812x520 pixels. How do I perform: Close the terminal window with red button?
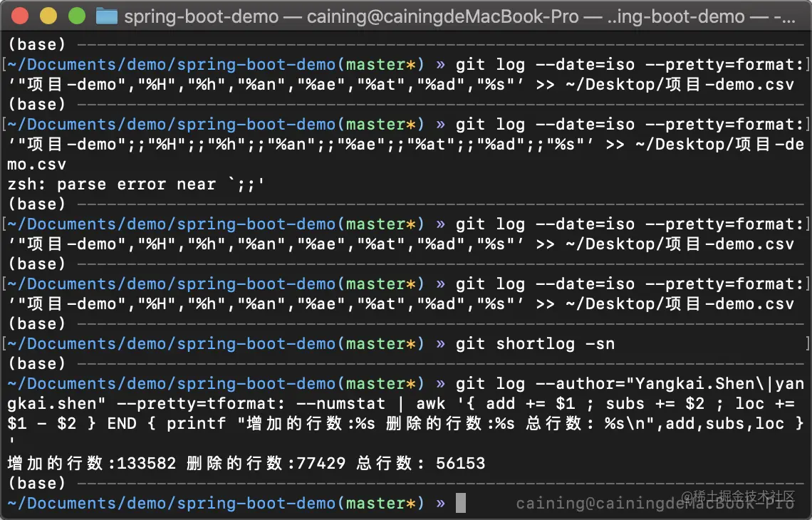20,16
